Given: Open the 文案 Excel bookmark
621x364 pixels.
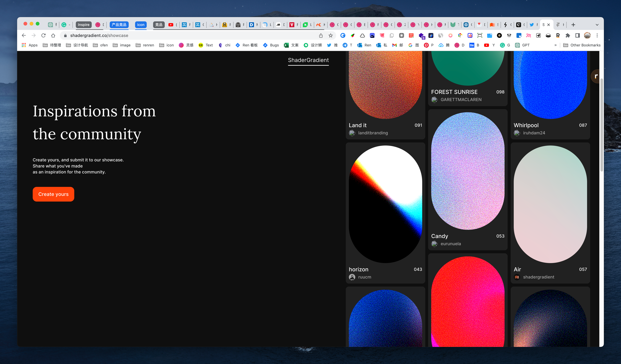Looking at the screenshot, I should pos(291,45).
